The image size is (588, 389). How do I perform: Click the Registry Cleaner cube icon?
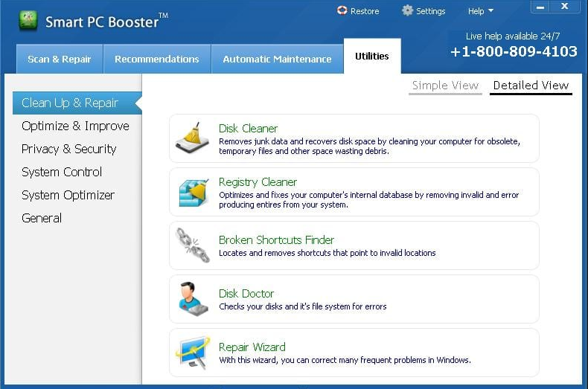pyautogui.click(x=192, y=192)
